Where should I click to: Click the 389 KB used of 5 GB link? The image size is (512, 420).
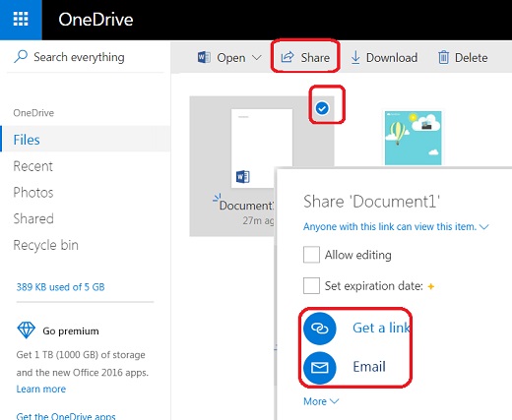(x=60, y=287)
